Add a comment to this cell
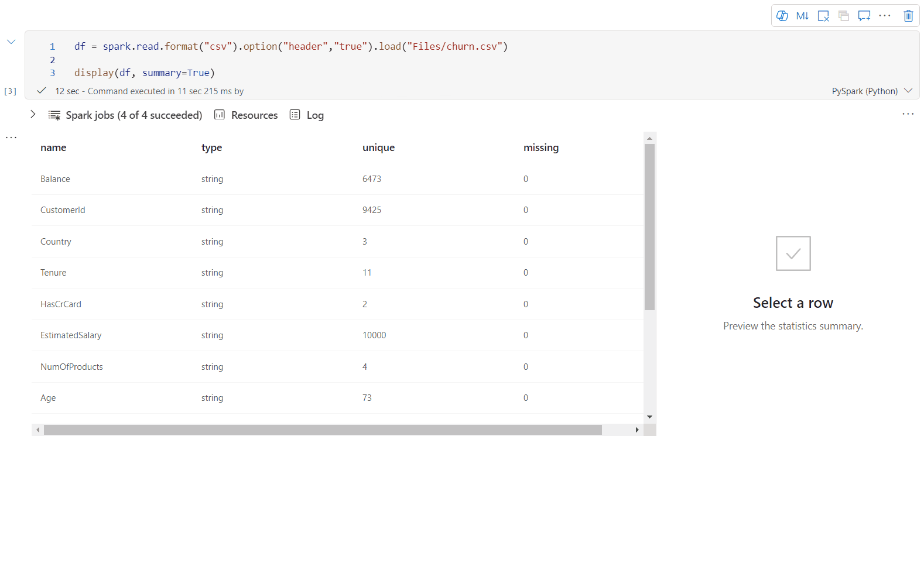The image size is (924, 570). pos(864,16)
